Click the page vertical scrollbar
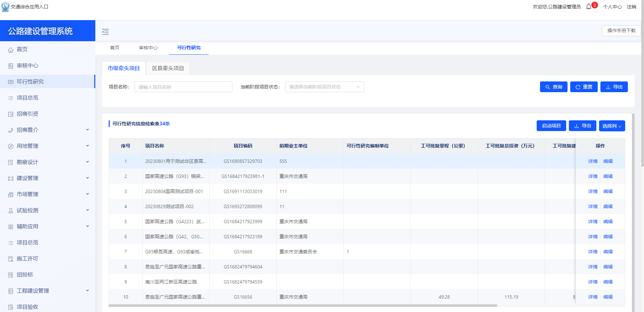644x312 pixels. [643, 84]
